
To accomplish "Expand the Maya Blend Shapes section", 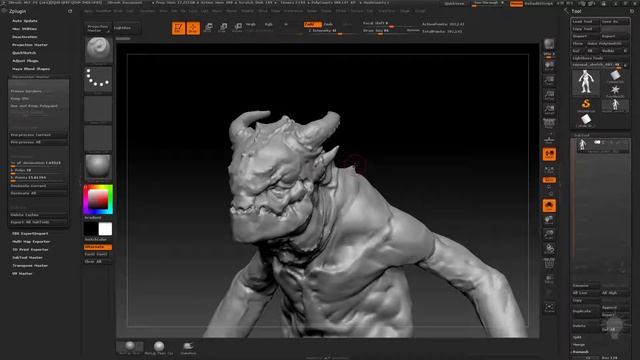I will [x=31, y=69].
